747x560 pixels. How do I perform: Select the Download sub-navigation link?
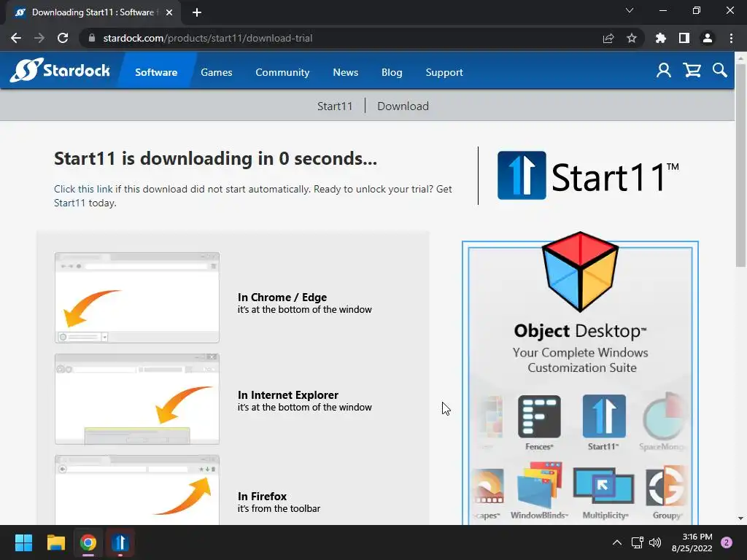tap(403, 106)
